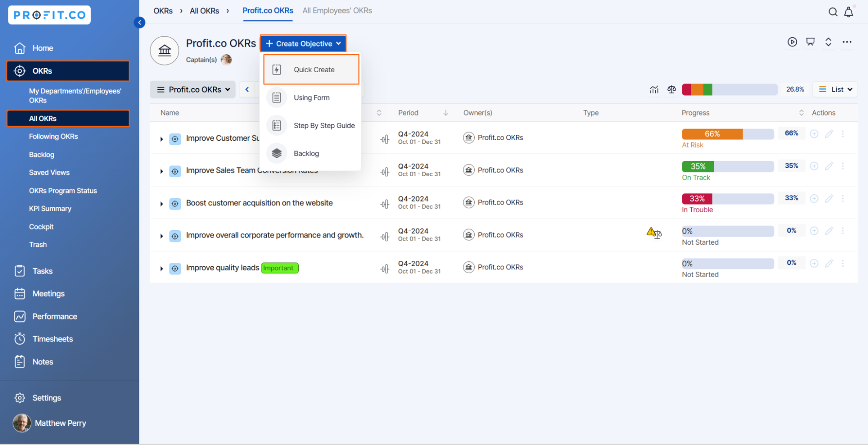
Task: Click the Matthew Perry profile at bottom
Action: (x=50, y=423)
